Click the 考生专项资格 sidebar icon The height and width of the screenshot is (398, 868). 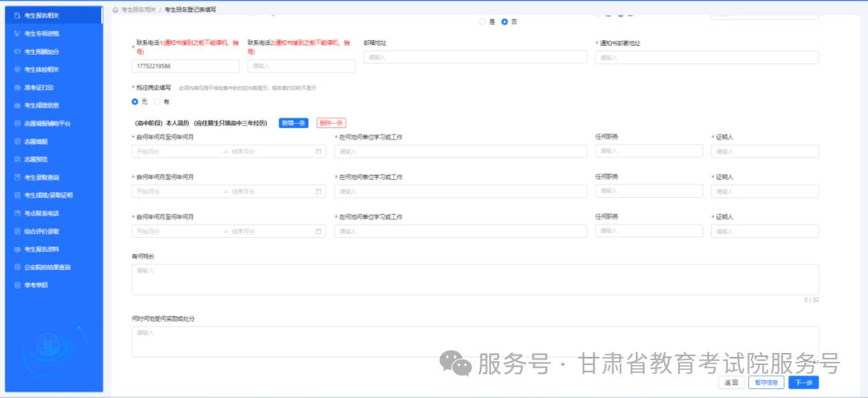coord(17,34)
